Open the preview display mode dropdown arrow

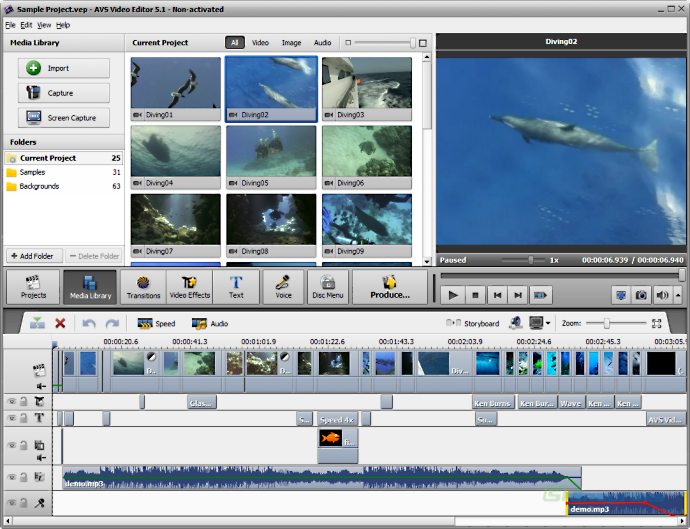pos(548,323)
